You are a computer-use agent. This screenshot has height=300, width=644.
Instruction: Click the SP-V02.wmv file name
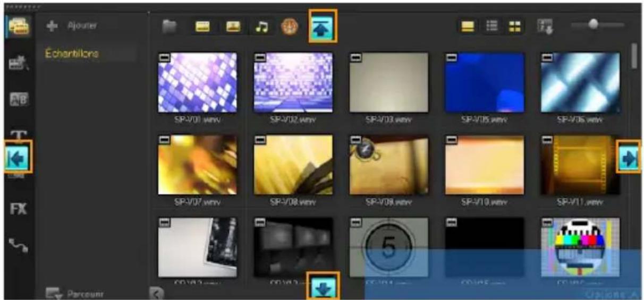(x=293, y=119)
